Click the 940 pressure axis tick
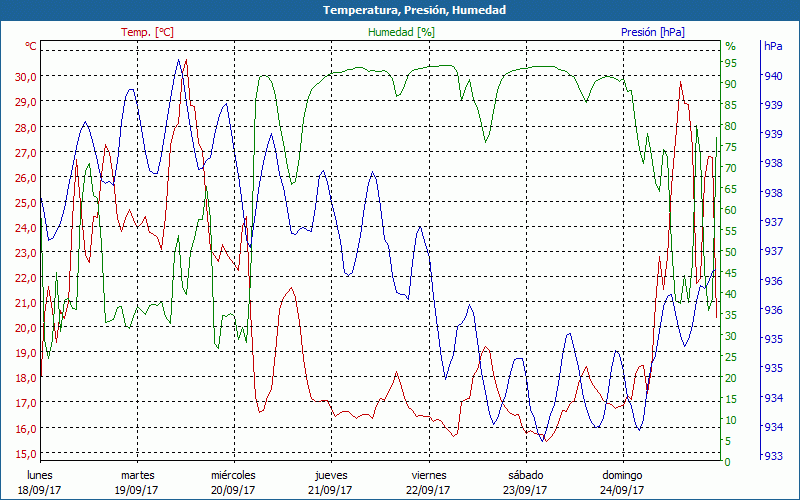 (x=773, y=76)
